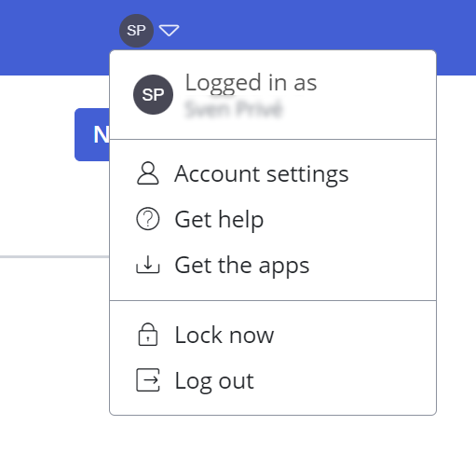
Task: Select the Lock now text entry
Action: [224, 335]
